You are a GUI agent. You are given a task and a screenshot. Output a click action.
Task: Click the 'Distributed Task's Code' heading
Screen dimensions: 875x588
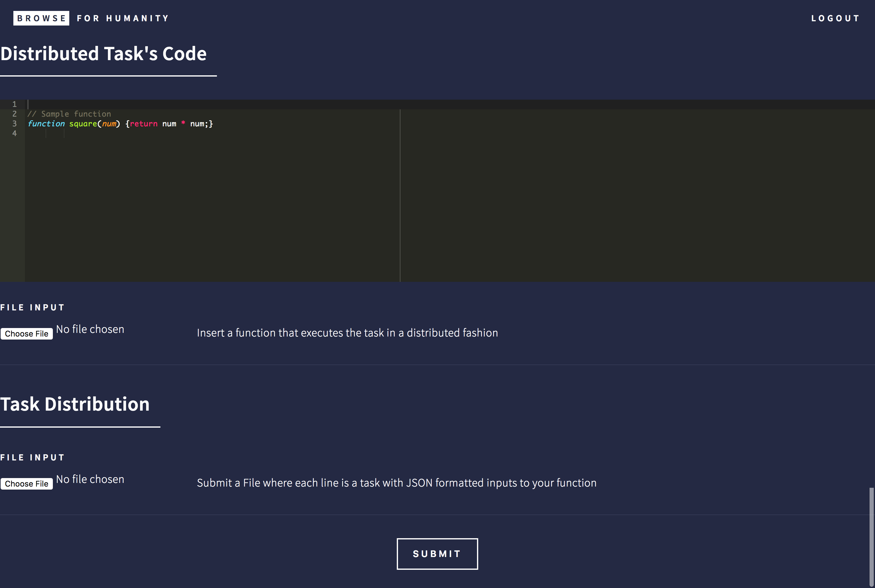click(104, 54)
